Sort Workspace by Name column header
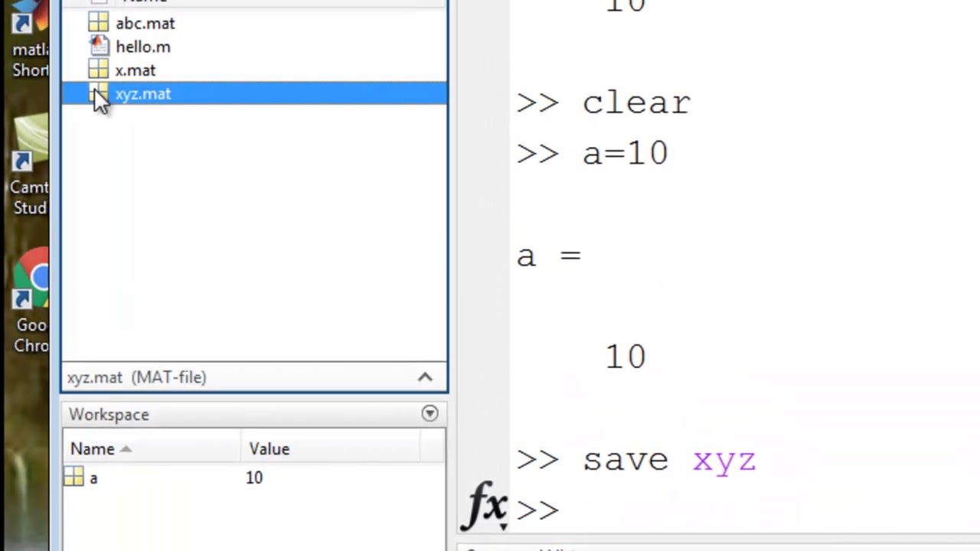The height and width of the screenshot is (551, 980). pyautogui.click(x=153, y=449)
